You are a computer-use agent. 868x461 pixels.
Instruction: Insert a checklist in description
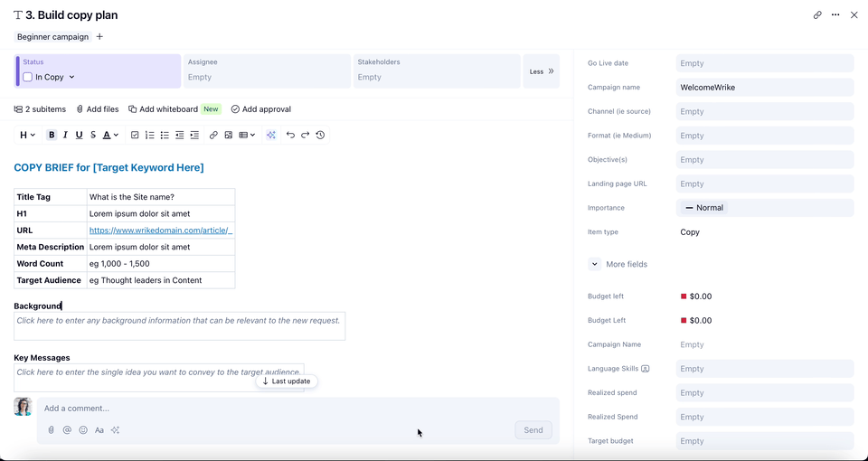(135, 135)
